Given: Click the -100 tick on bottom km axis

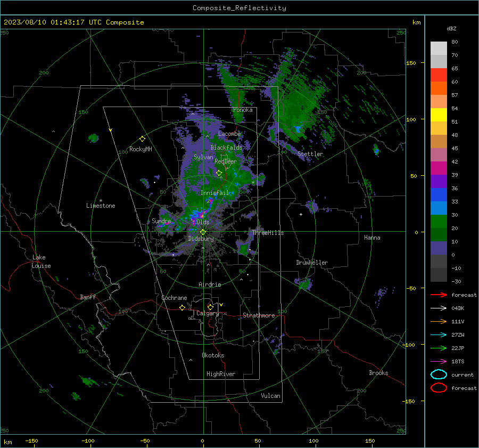Looking at the screenshot, I should (x=88, y=441).
